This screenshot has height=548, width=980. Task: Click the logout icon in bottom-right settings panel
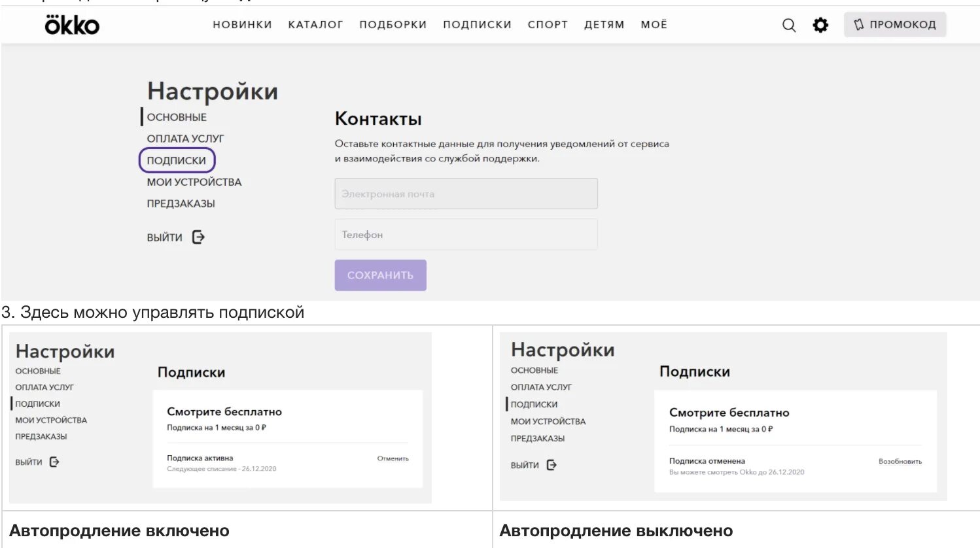551,465
